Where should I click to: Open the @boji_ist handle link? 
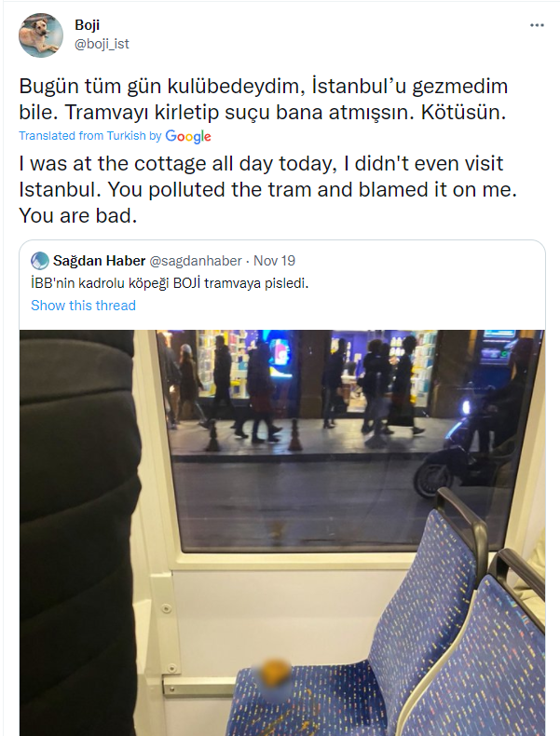pyautogui.click(x=103, y=43)
